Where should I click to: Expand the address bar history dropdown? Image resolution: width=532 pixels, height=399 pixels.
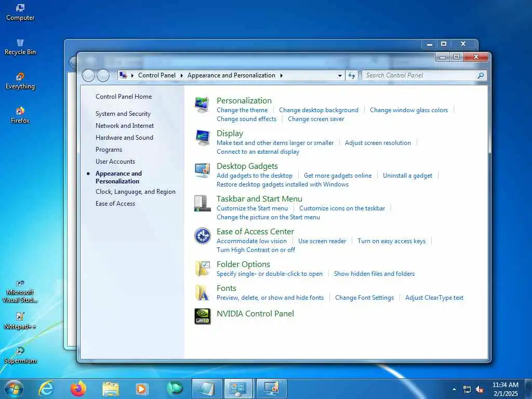[x=340, y=76]
